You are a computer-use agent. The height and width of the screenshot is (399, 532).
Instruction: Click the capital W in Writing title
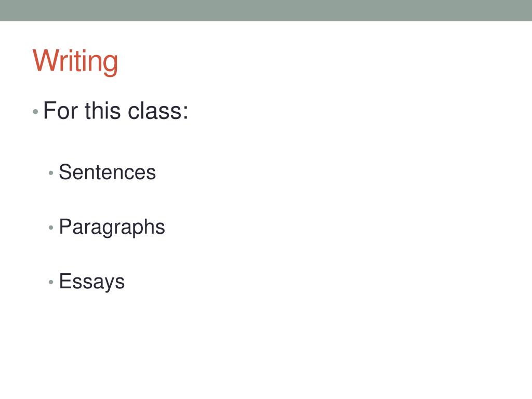click(46, 60)
